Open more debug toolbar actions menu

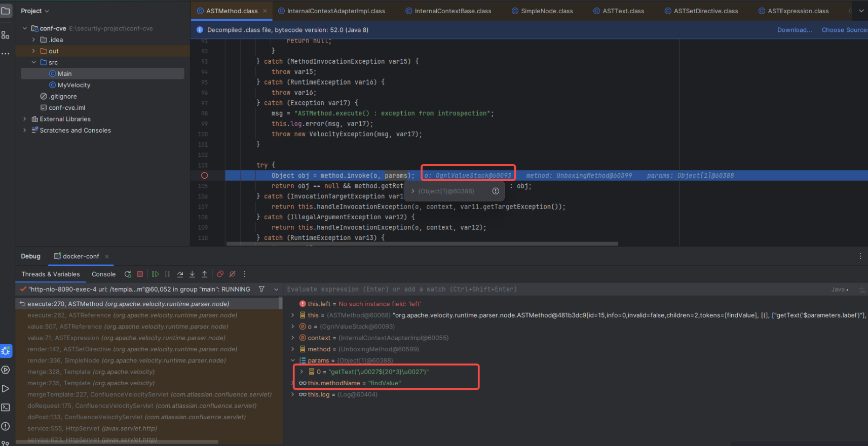244,274
